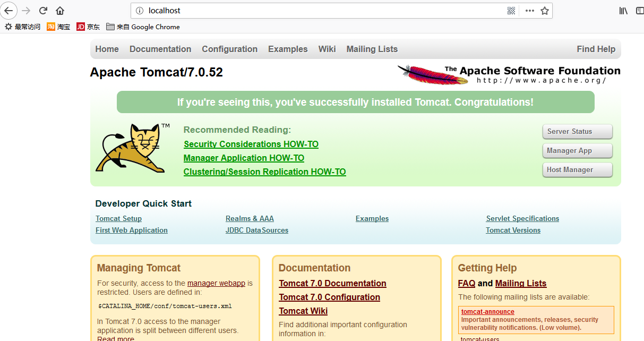The width and height of the screenshot is (644, 341).
Task: Open the page actions three-dot menu
Action: [x=529, y=11]
